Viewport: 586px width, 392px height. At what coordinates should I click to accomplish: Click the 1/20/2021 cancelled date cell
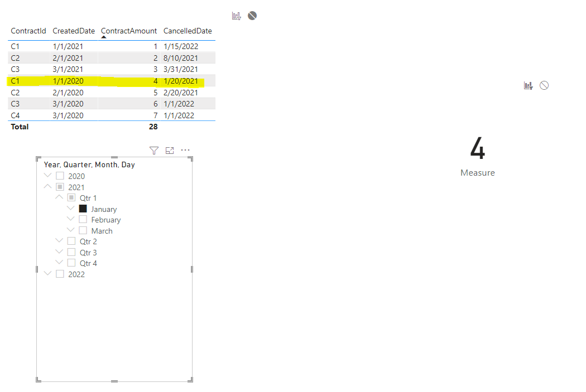(x=181, y=81)
